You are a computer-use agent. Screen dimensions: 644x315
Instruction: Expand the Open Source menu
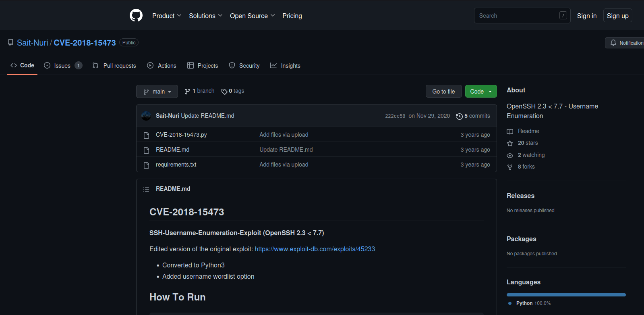coord(253,16)
